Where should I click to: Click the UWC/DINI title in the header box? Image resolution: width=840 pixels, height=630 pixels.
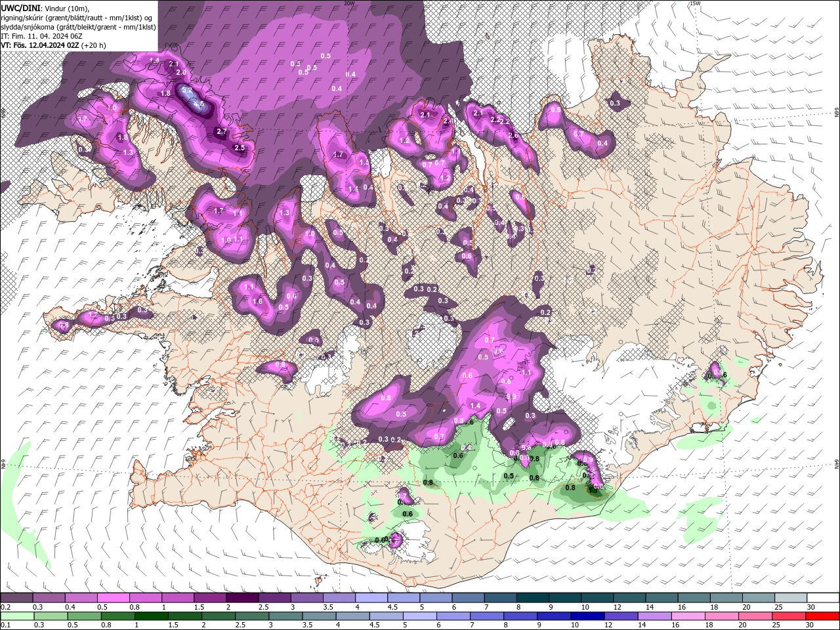20,8
